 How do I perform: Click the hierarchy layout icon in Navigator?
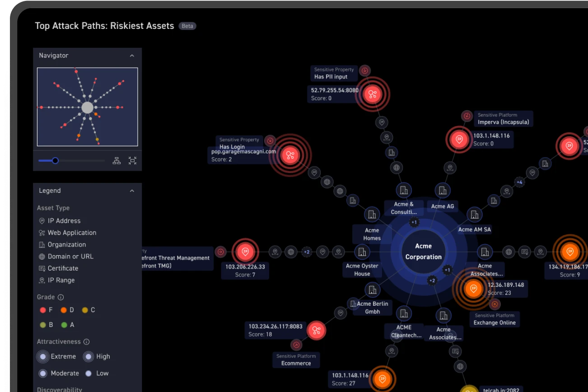117,160
